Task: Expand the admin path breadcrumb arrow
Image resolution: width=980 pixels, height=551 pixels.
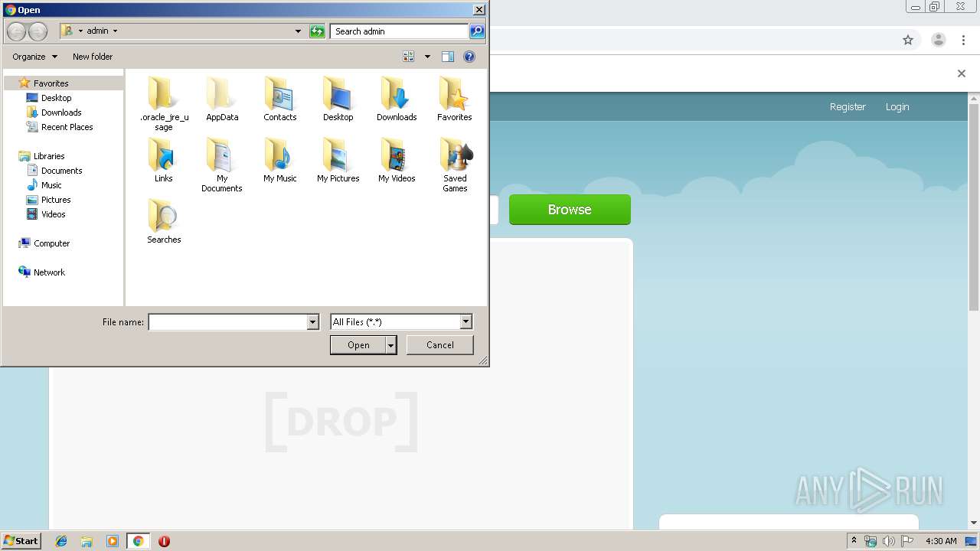Action: click(116, 31)
